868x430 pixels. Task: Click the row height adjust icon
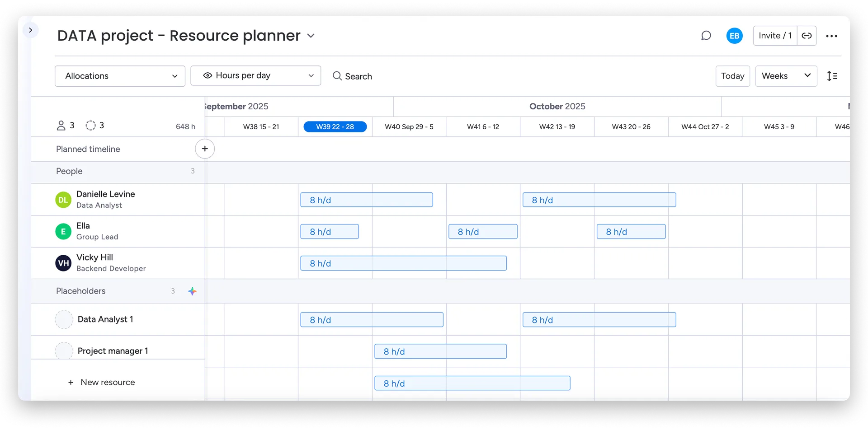832,76
